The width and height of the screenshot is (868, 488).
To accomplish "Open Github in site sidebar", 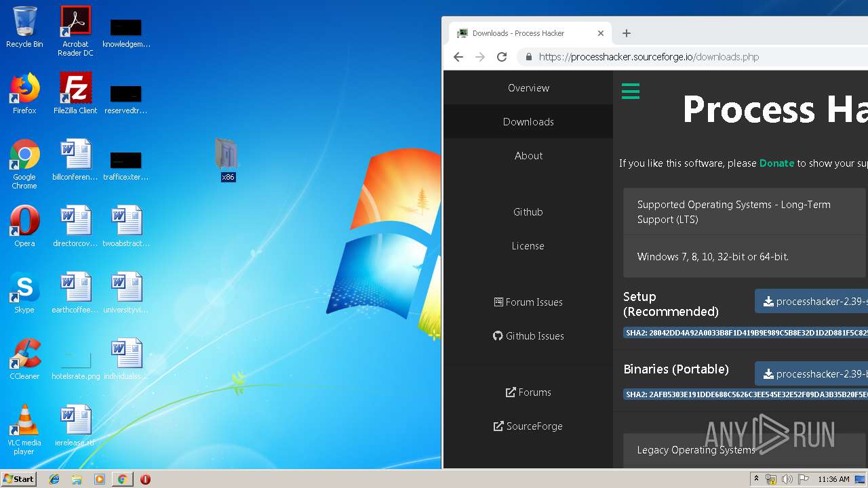I will click(x=528, y=212).
